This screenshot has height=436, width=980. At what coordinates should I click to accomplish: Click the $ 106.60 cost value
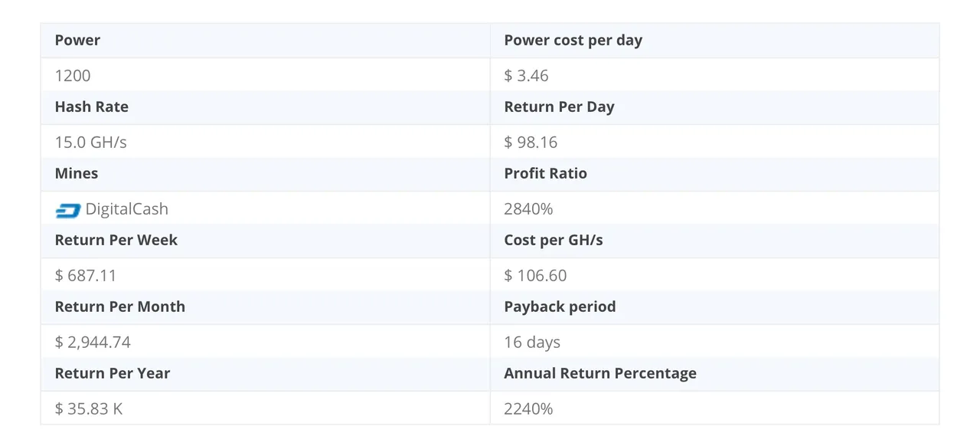535,276
